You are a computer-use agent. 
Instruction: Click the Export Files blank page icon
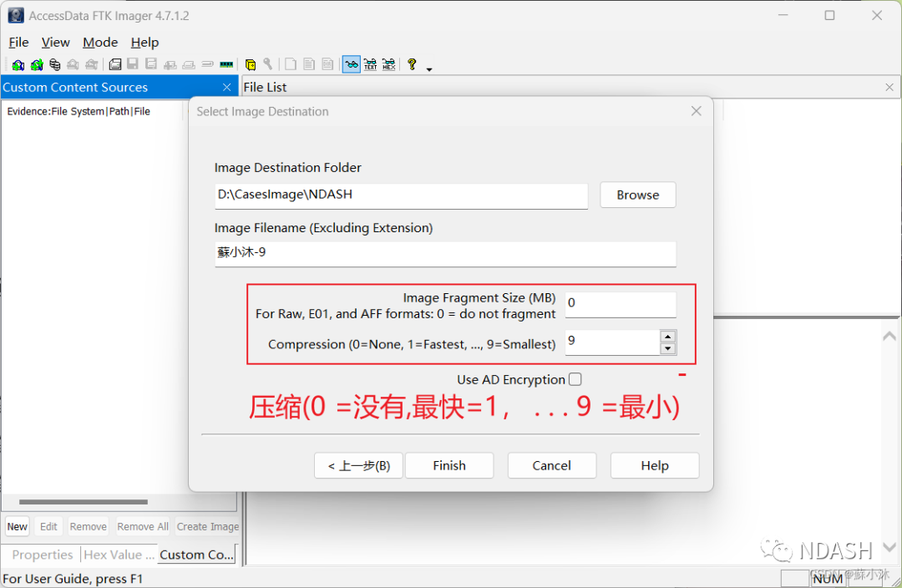point(291,64)
